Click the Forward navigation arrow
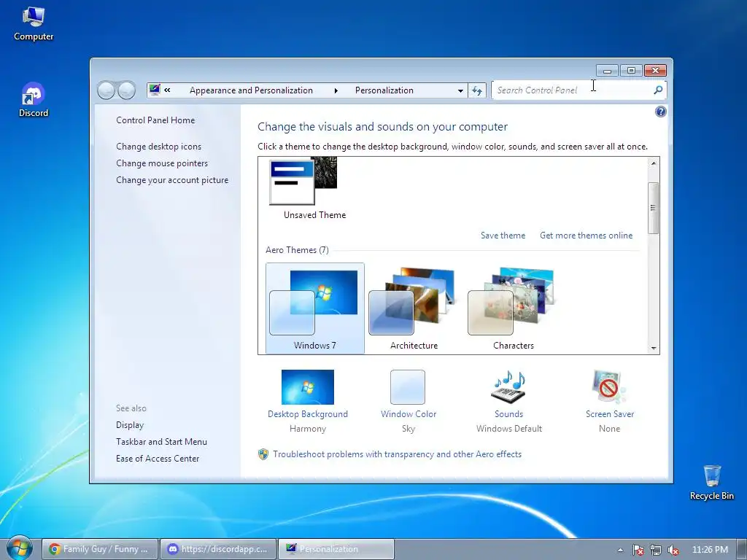 [127, 90]
